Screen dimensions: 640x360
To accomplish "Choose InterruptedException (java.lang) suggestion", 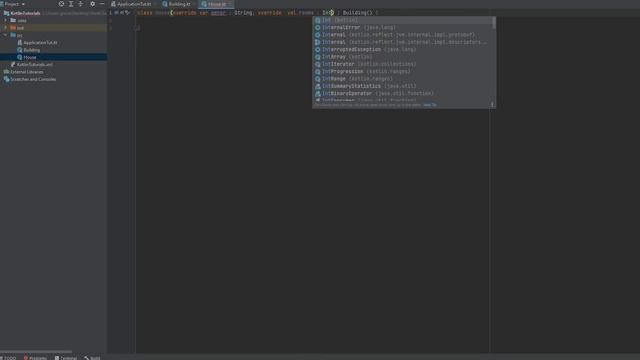I will [x=402, y=49].
